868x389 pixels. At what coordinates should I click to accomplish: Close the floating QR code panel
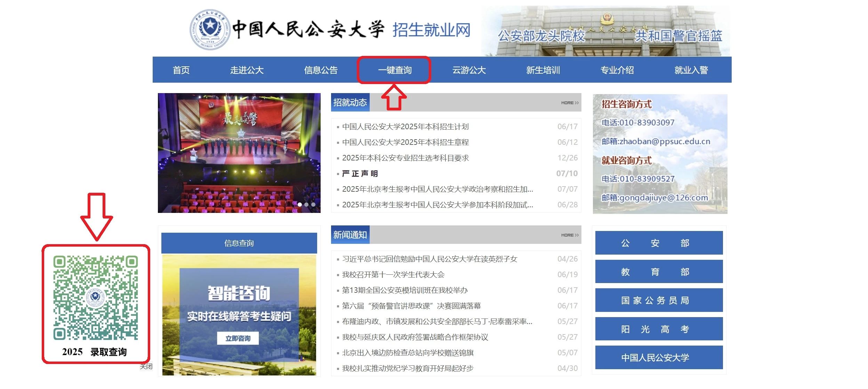[146, 366]
